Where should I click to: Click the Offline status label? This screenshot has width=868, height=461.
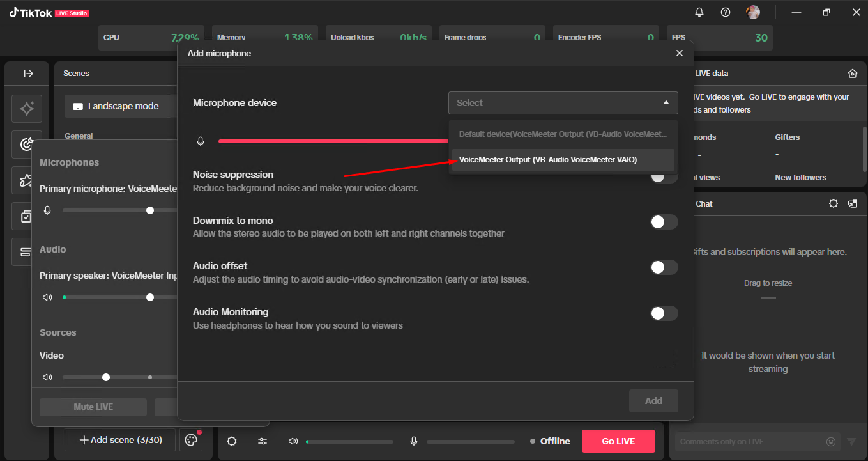[x=550, y=441]
